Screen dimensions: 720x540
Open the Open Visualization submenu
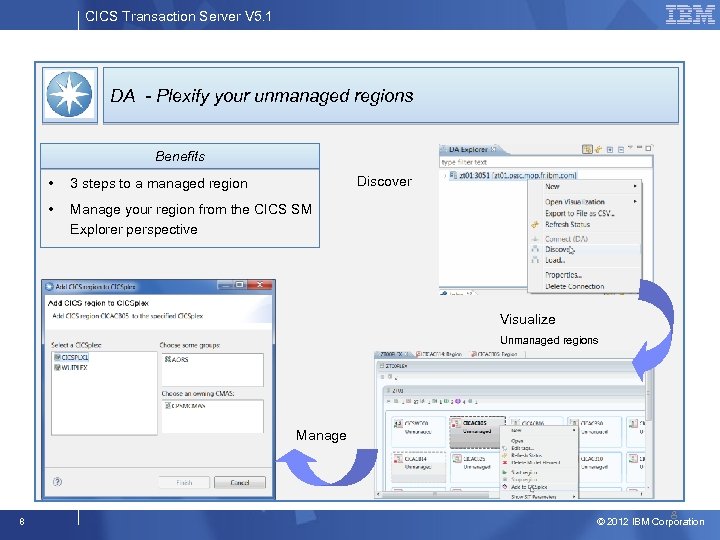[585, 202]
